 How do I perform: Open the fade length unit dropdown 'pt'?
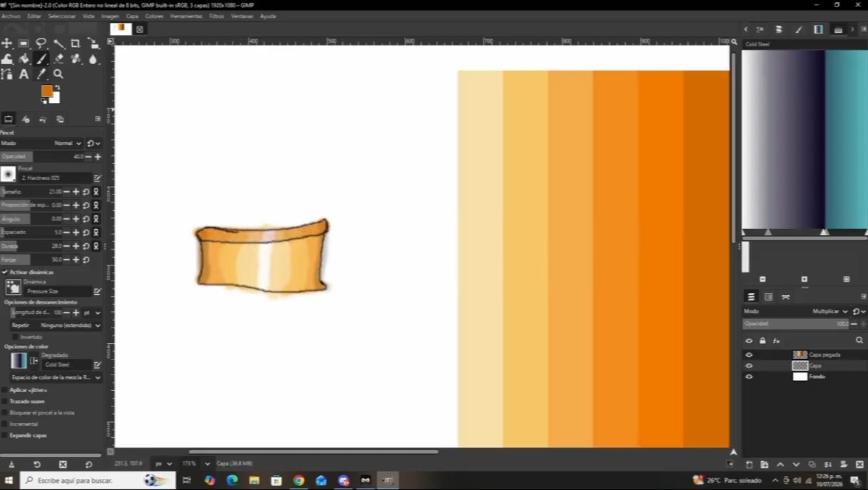91,313
